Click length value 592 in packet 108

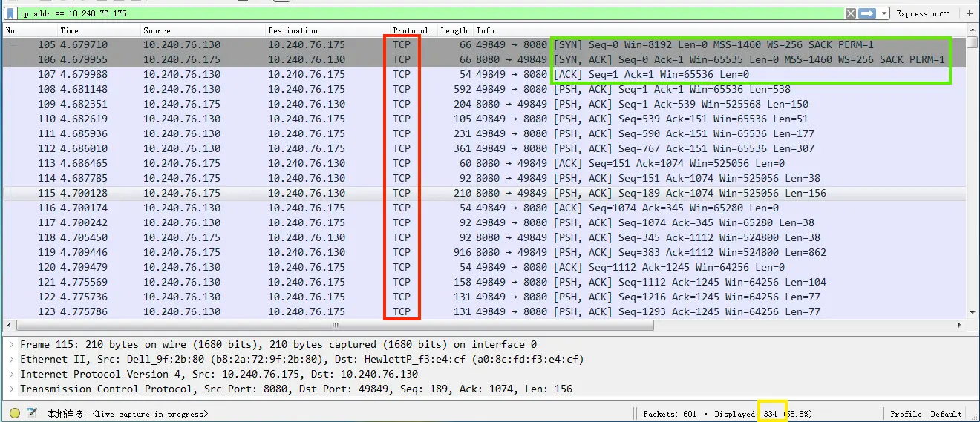[463, 89]
